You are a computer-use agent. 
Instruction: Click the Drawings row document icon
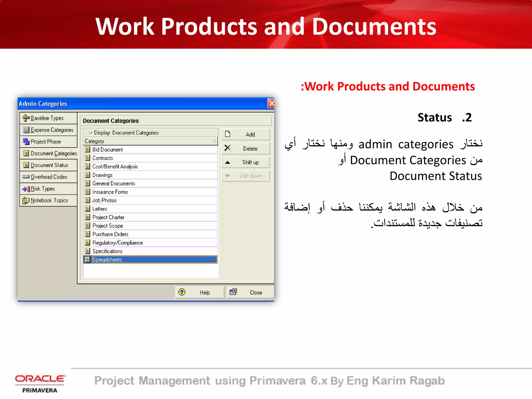pos(88,175)
